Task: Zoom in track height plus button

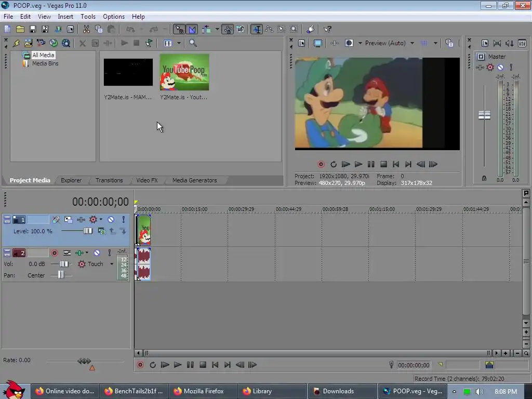Action: click(526, 332)
